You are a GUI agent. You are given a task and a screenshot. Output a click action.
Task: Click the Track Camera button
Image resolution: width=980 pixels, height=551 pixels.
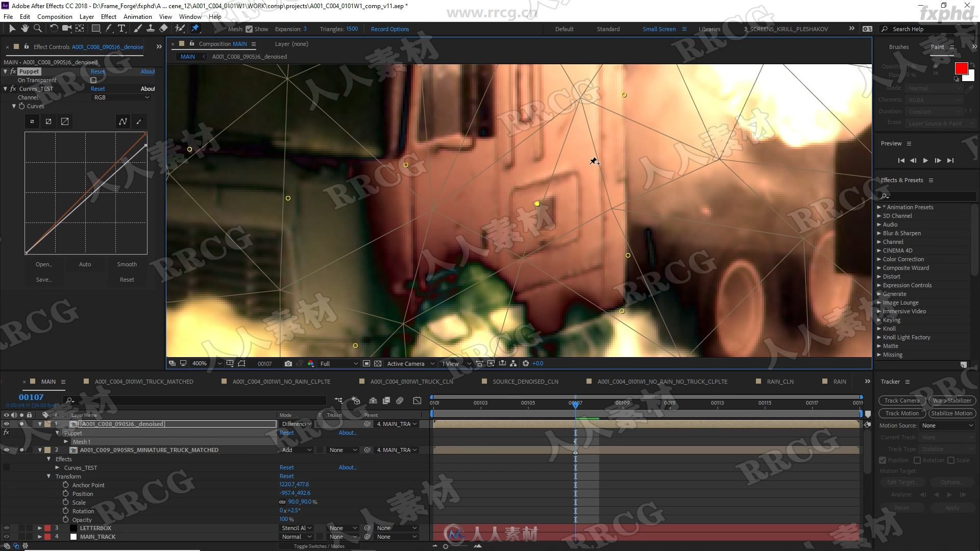(x=902, y=400)
